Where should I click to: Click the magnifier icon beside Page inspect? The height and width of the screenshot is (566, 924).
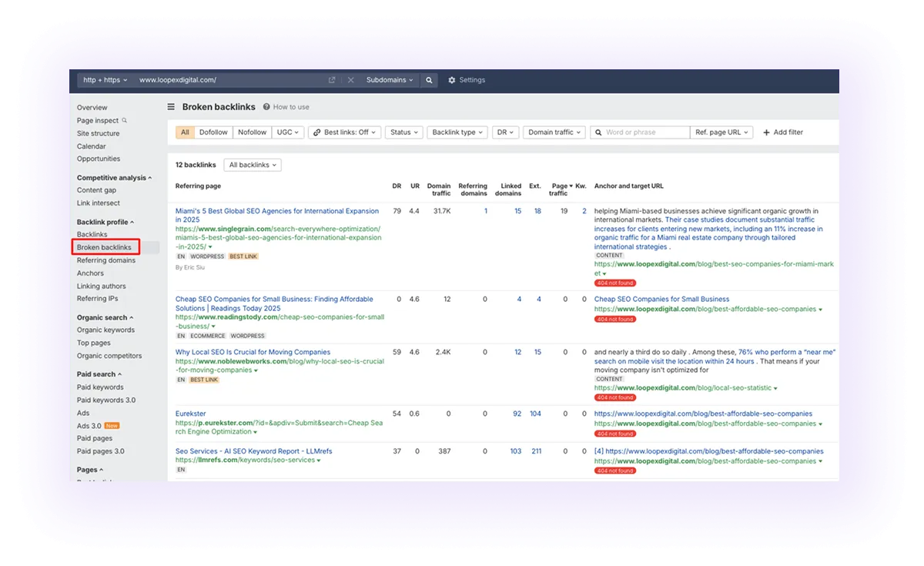[124, 120]
